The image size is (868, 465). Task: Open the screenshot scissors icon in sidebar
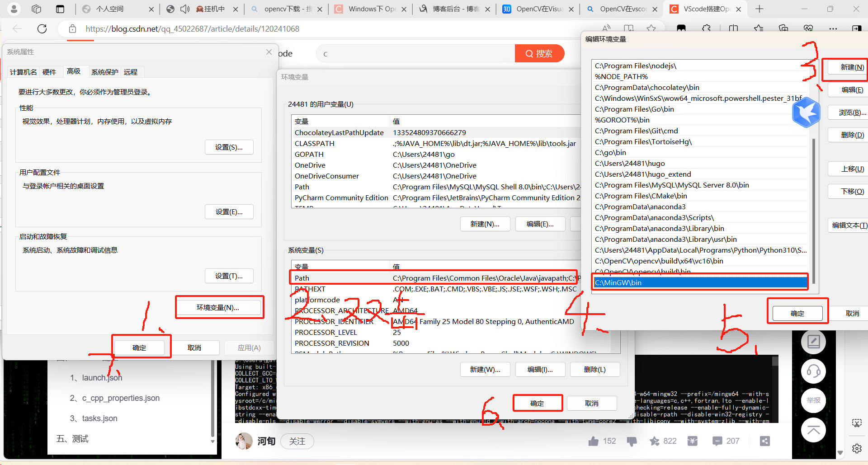tap(857, 423)
